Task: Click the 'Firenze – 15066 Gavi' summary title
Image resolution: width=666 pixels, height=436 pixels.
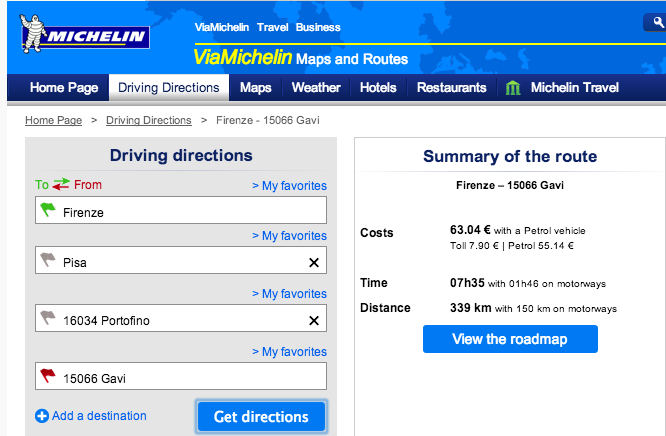Action: pos(510,185)
